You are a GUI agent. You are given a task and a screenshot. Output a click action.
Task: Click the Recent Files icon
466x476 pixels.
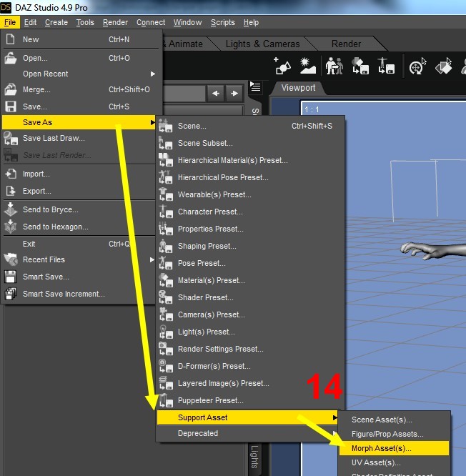click(11, 259)
